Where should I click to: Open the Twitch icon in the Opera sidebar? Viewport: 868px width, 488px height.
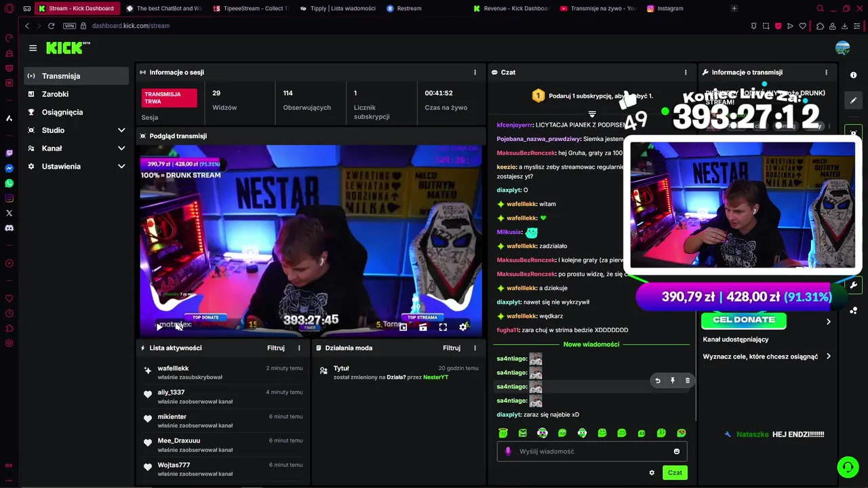[9, 153]
